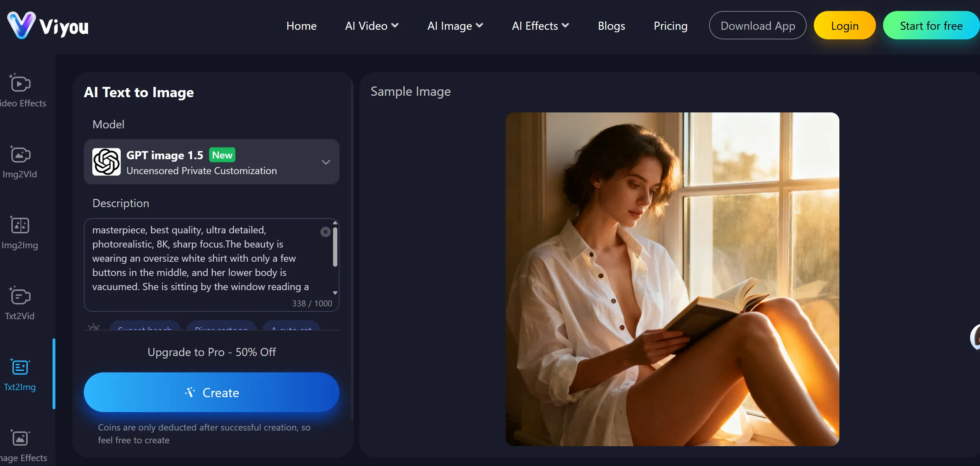This screenshot has width=980, height=466.
Task: Click the Create button
Action: [212, 392]
